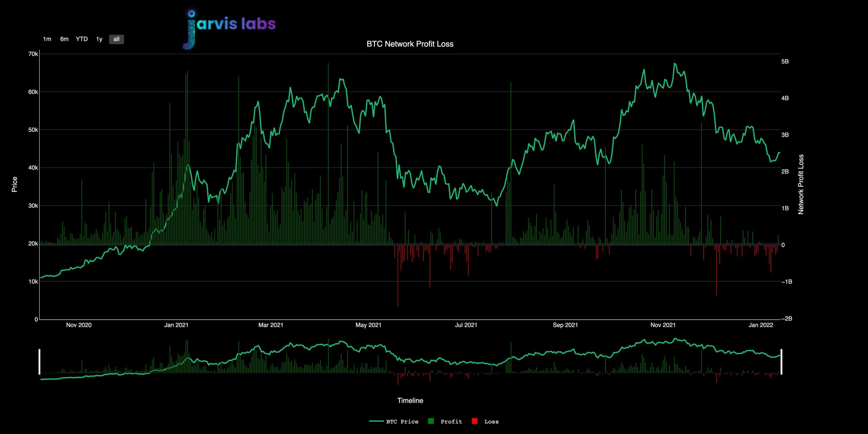Click the range slider mini chart overview
The width and height of the screenshot is (868, 434).
tap(410, 361)
